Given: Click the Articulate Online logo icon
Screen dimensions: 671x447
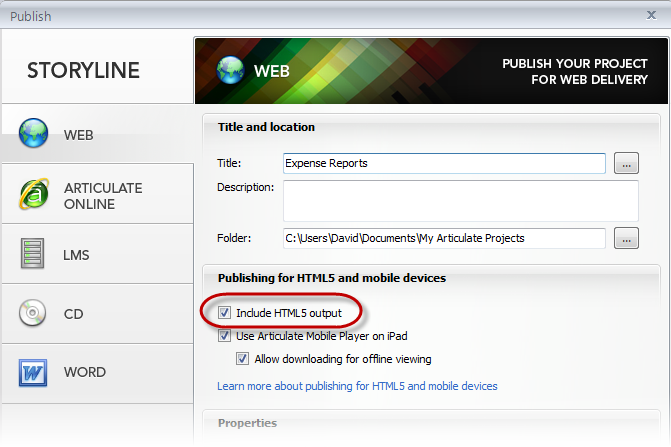Looking at the screenshot, I should (x=34, y=194).
